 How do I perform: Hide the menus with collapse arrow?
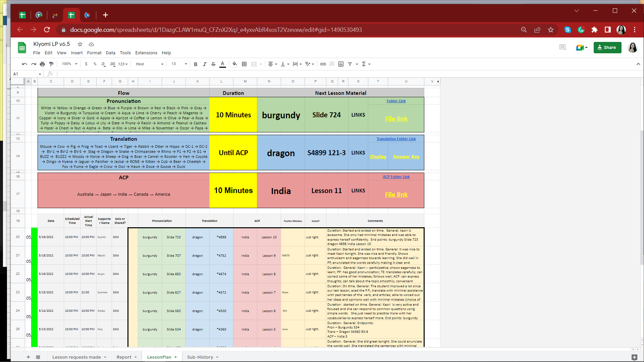point(638,64)
